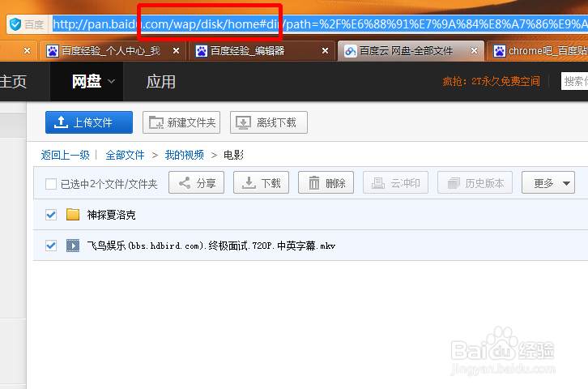This screenshot has height=389, width=588.
Task: Click the trash can icon
Action: coord(314,183)
